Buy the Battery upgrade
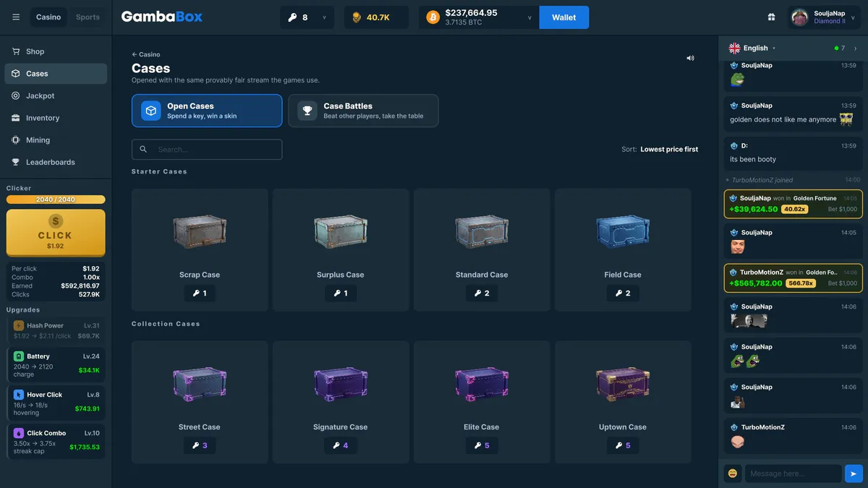This screenshot has width=868, height=488. point(56,364)
